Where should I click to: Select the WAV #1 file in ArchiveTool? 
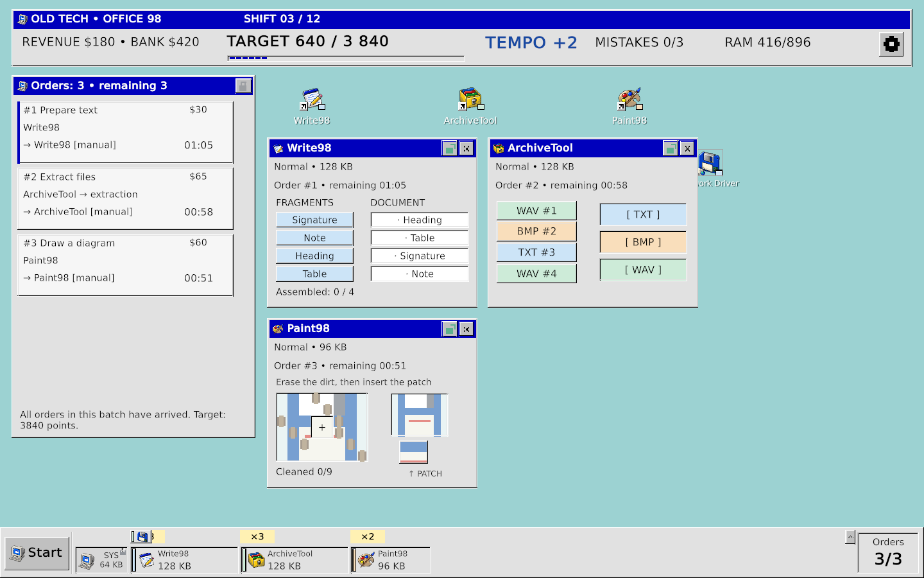(536, 211)
